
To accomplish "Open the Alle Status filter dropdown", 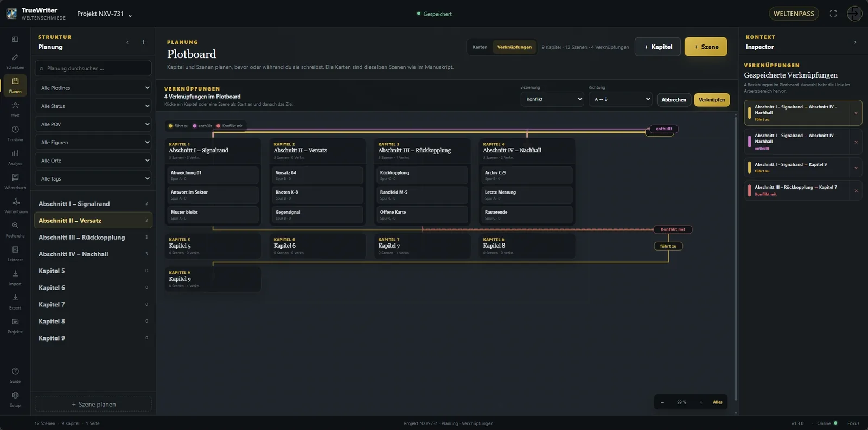I will (x=93, y=106).
